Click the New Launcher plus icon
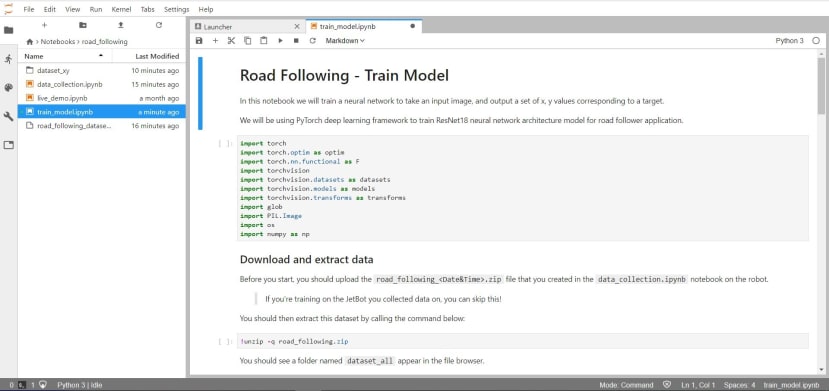This screenshot has width=829, height=391. [44, 25]
